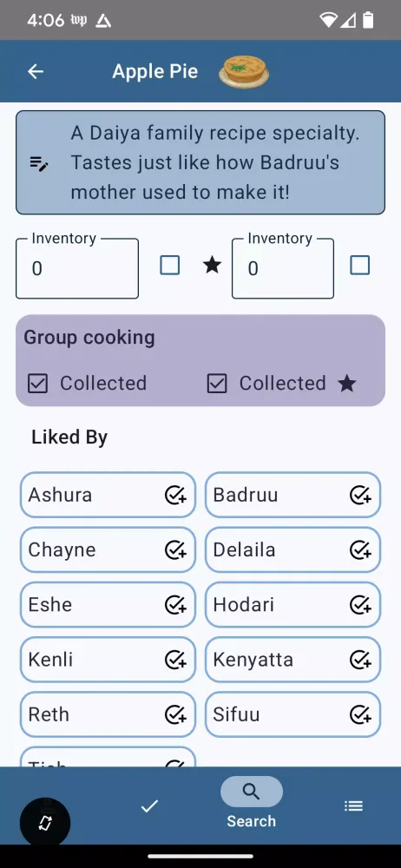Viewport: 401px width, 868px height.
Task: Uncheck the first Collected checkbox
Action: coord(37,383)
